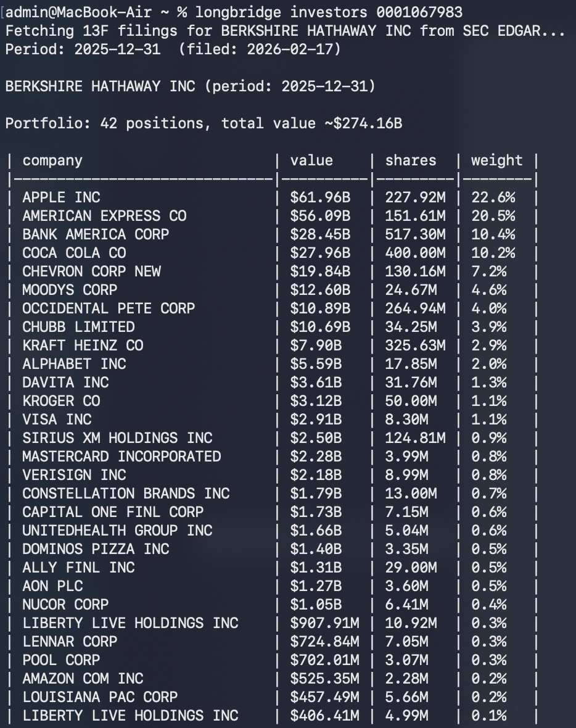The height and width of the screenshot is (728, 576).
Task: Click Lennar Corp value "$724.84M"
Action: click(324, 642)
